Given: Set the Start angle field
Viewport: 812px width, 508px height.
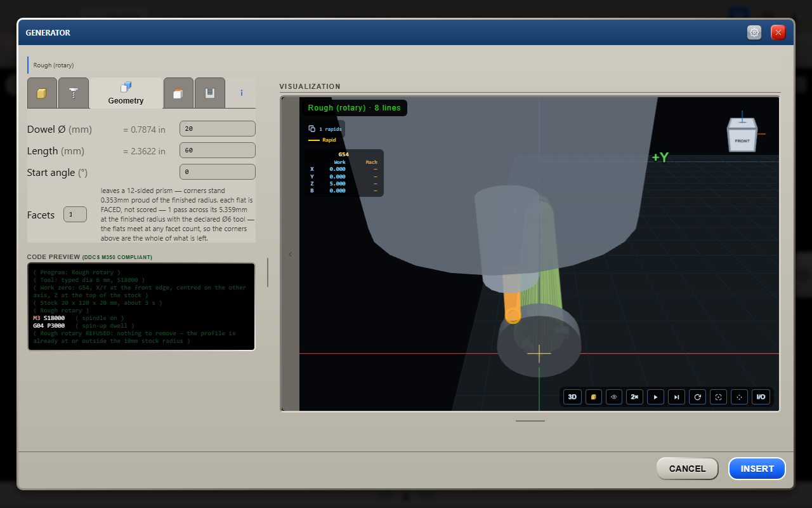Looking at the screenshot, I should point(218,172).
